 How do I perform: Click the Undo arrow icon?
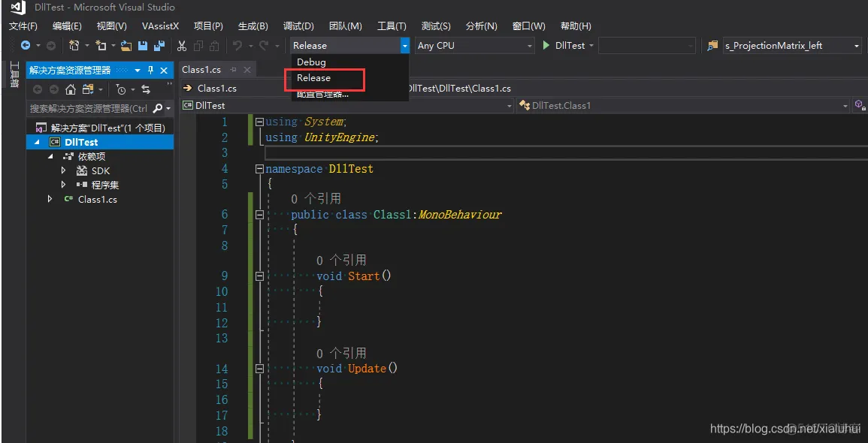(237, 46)
